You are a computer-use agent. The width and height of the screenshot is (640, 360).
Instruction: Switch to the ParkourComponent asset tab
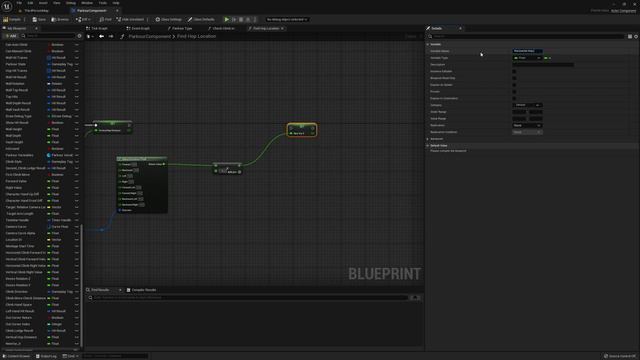(x=92, y=11)
